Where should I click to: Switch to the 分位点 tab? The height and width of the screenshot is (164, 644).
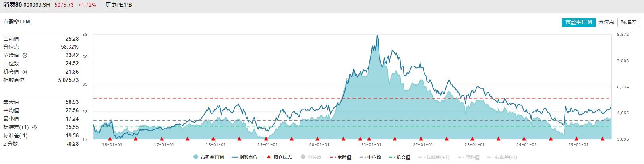(606, 22)
